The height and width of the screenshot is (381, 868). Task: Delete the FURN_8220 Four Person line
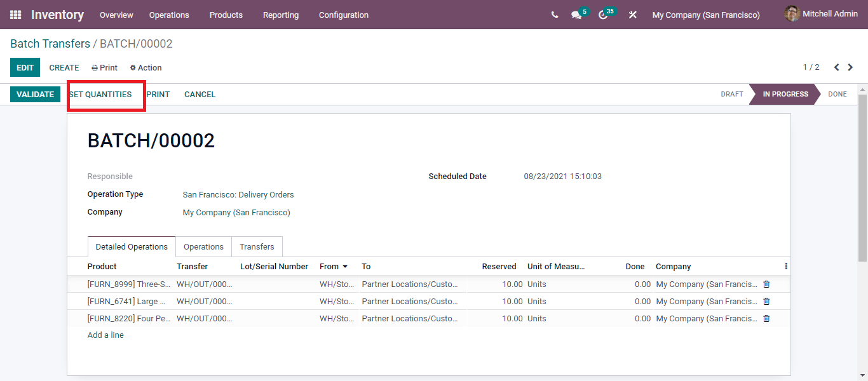coord(766,318)
